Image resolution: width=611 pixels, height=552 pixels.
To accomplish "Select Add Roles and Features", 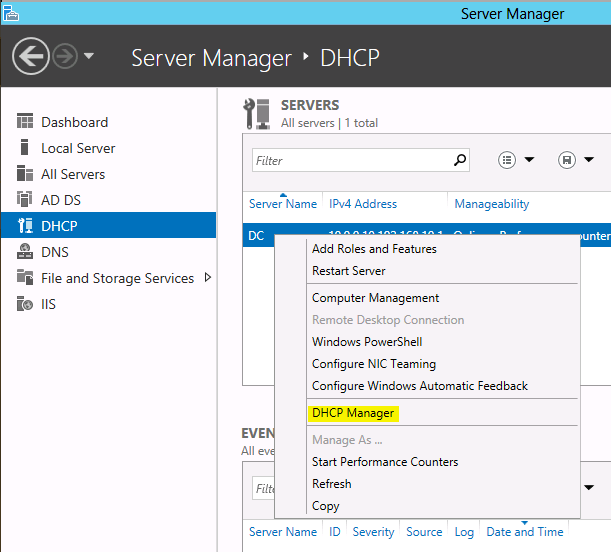I will [374, 249].
